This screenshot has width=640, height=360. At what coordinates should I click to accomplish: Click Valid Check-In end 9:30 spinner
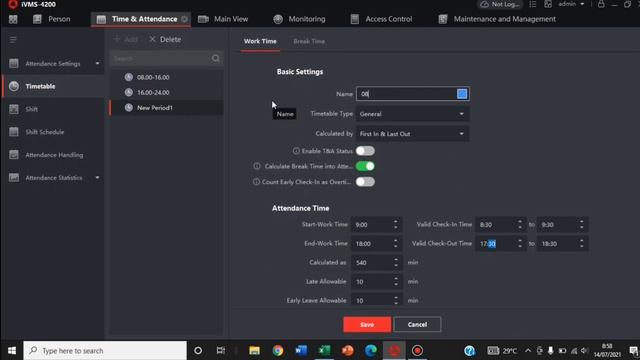582,224
